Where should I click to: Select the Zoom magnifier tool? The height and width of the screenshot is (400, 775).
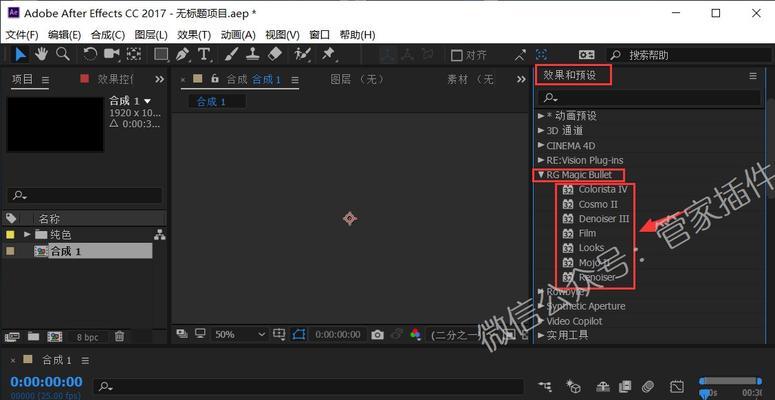(x=63, y=54)
